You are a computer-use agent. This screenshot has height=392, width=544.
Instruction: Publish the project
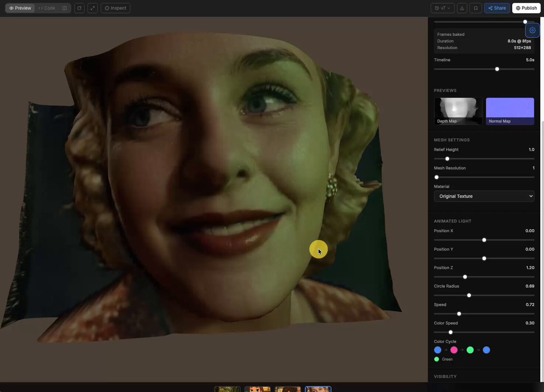point(526,8)
